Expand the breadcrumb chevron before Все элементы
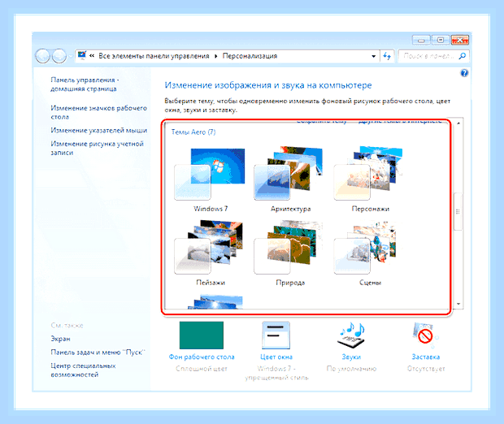 point(92,56)
